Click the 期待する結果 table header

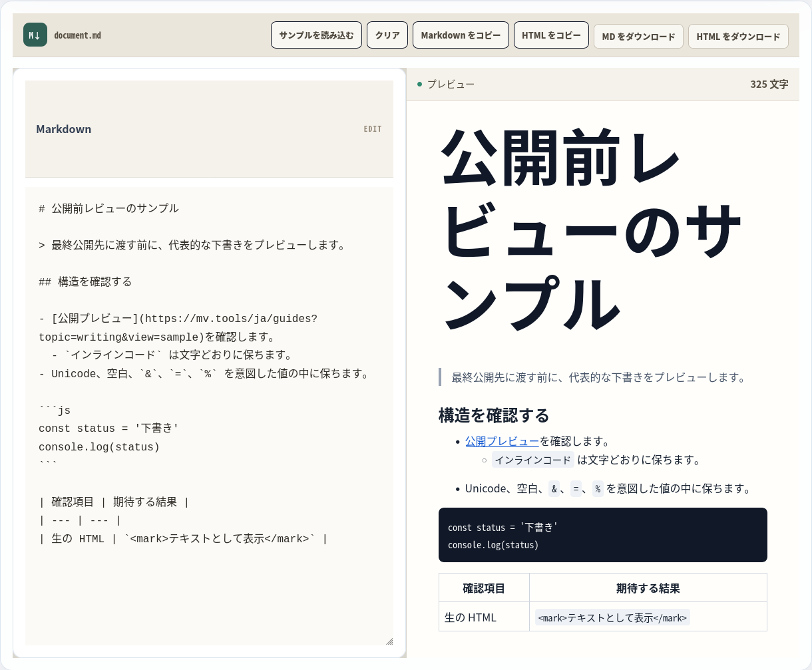click(x=648, y=588)
